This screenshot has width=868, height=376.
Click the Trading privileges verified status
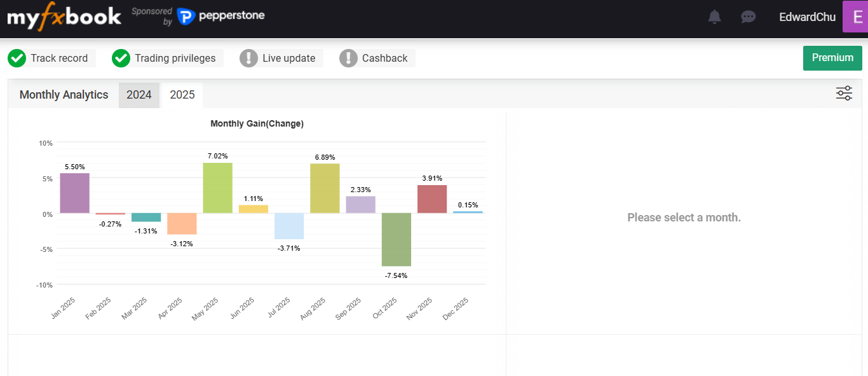(x=166, y=59)
